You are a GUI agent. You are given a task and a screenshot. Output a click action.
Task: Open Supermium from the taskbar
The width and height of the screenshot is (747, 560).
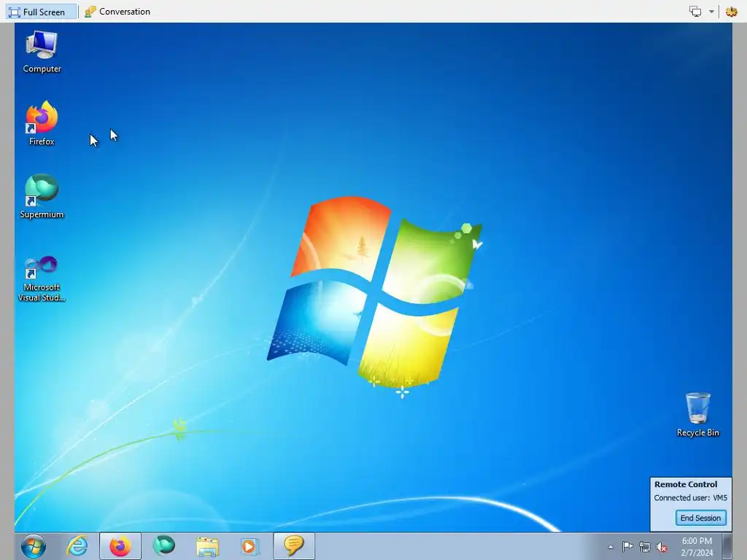163,546
